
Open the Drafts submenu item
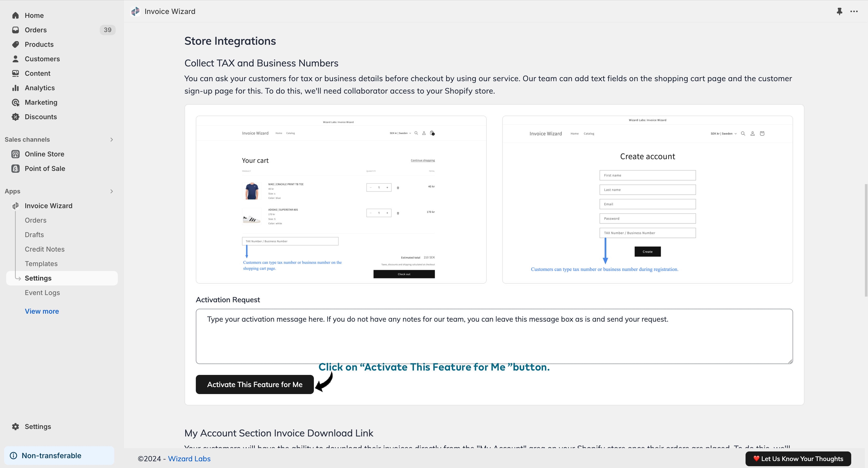34,235
